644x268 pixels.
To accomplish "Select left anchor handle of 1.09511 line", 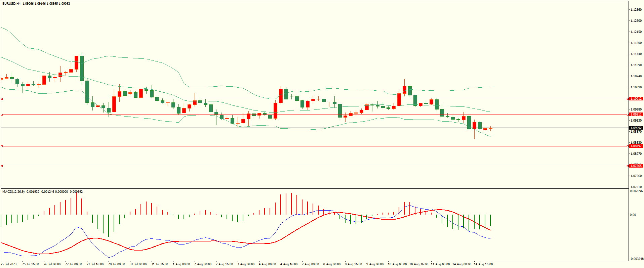I will pyautogui.click(x=2, y=115).
